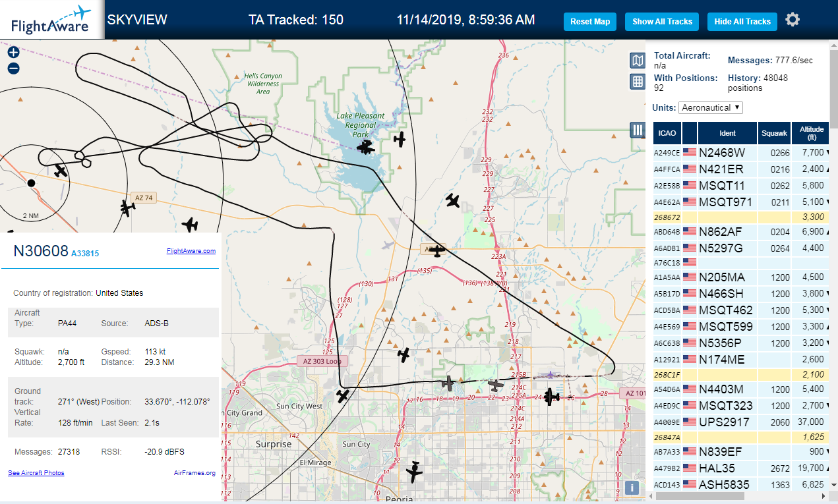Select the N421ER row in aircraft table
The width and height of the screenshot is (838, 504).
(x=741, y=169)
